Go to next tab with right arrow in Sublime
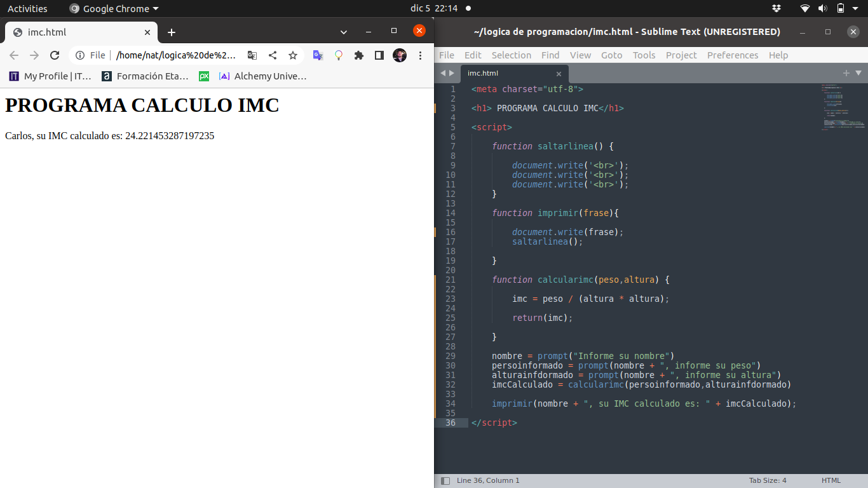The image size is (868, 488). (452, 73)
